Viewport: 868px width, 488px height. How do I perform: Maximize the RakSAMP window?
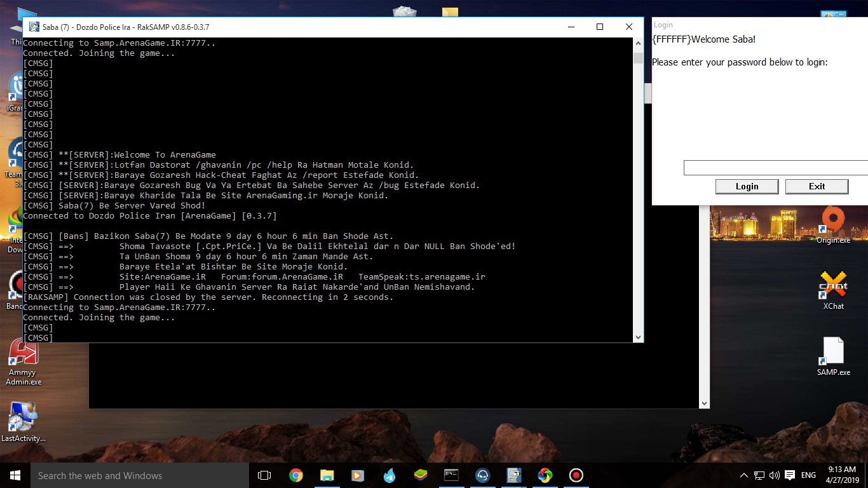coord(599,27)
